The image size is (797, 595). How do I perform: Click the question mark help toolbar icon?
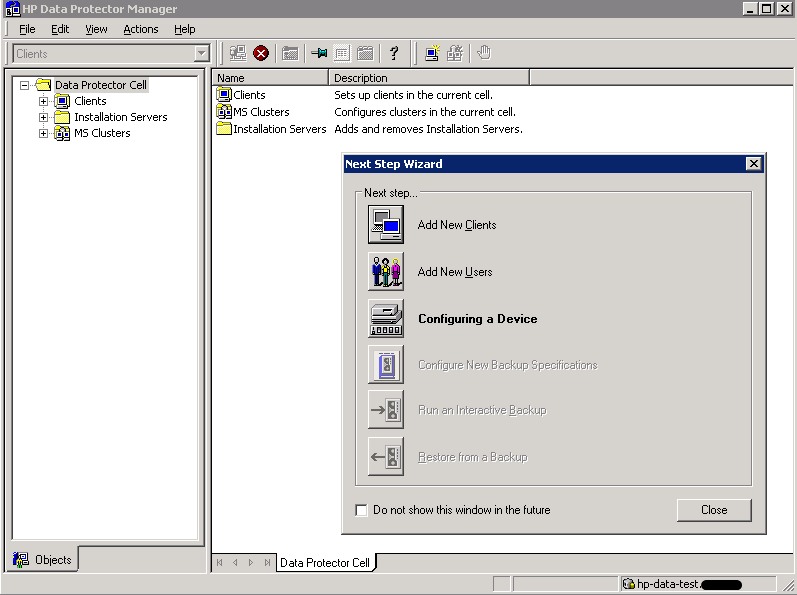393,53
